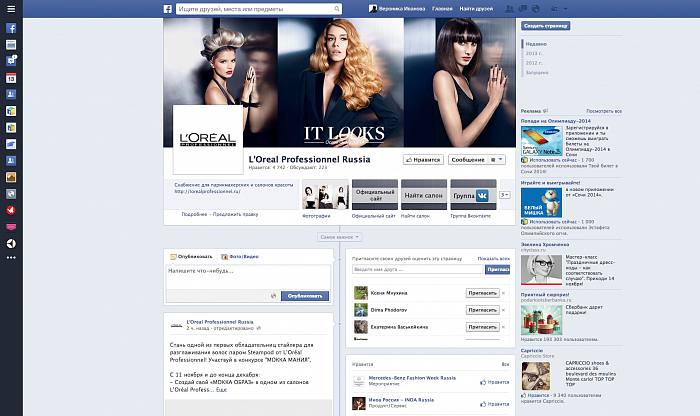Click the friend name invite input field

418,269
